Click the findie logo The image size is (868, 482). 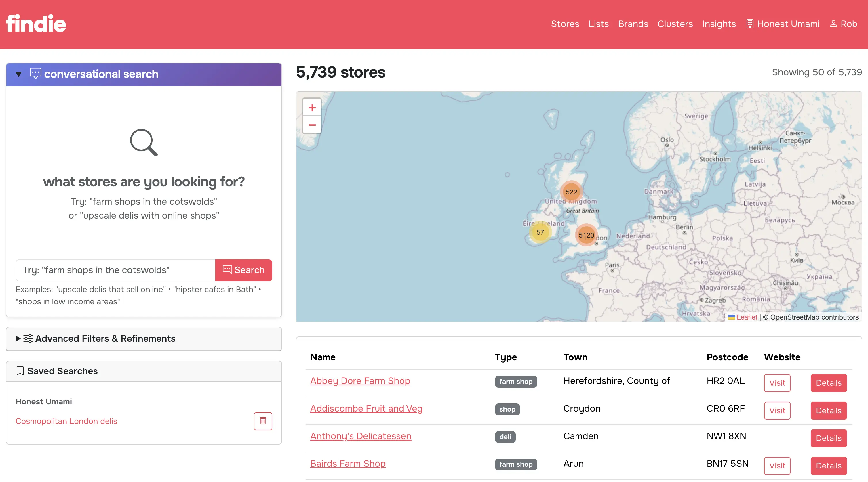pos(36,23)
